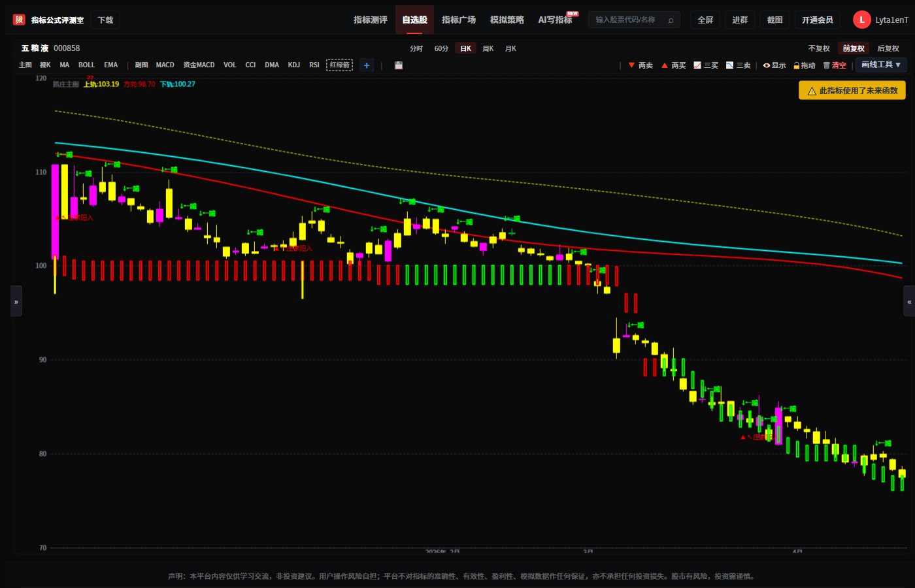Click the 方向:98.70 value label
This screenshot has width=915, height=588.
(x=139, y=84)
